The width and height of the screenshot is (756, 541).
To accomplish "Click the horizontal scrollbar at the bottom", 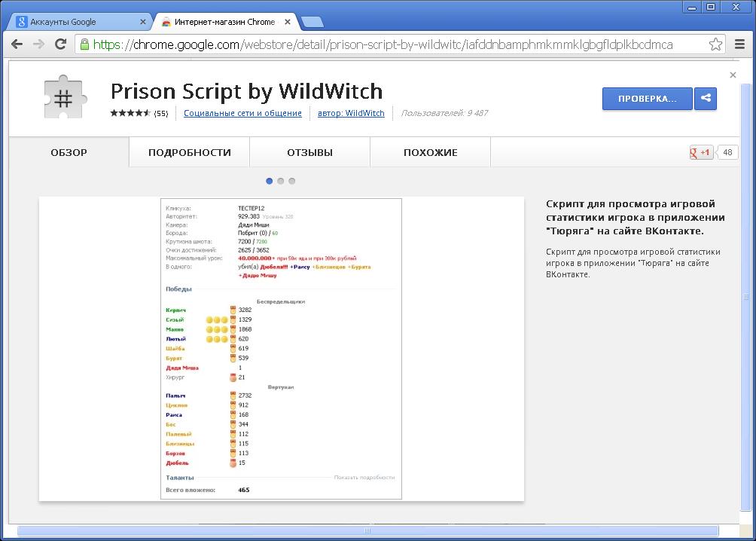I will coord(368,531).
